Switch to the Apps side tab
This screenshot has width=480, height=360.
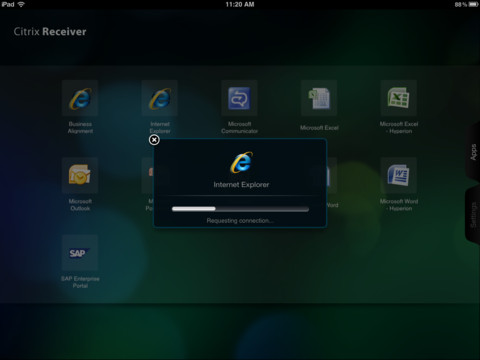coord(473,152)
